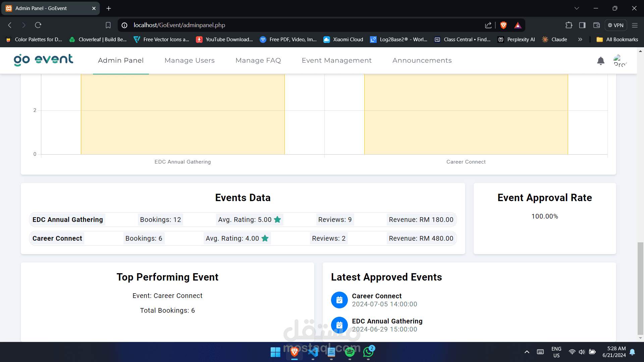Open the browser extensions puzzle icon

pos(569,25)
